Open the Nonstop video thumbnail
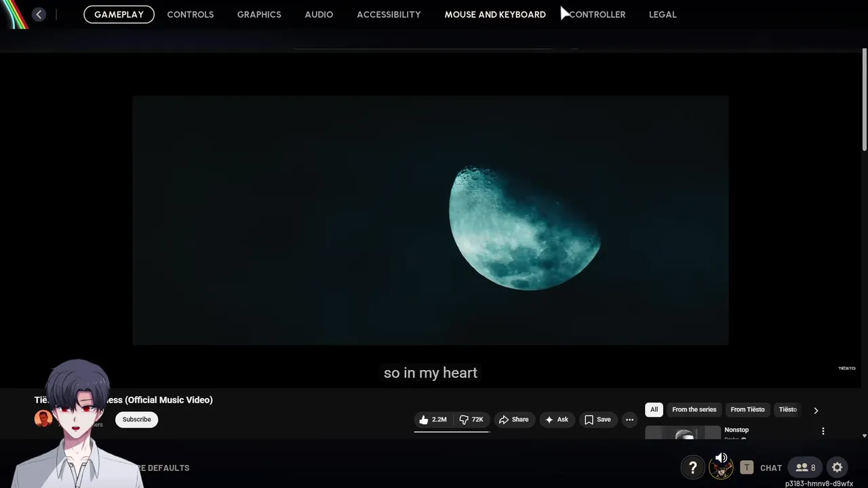 [x=683, y=432]
